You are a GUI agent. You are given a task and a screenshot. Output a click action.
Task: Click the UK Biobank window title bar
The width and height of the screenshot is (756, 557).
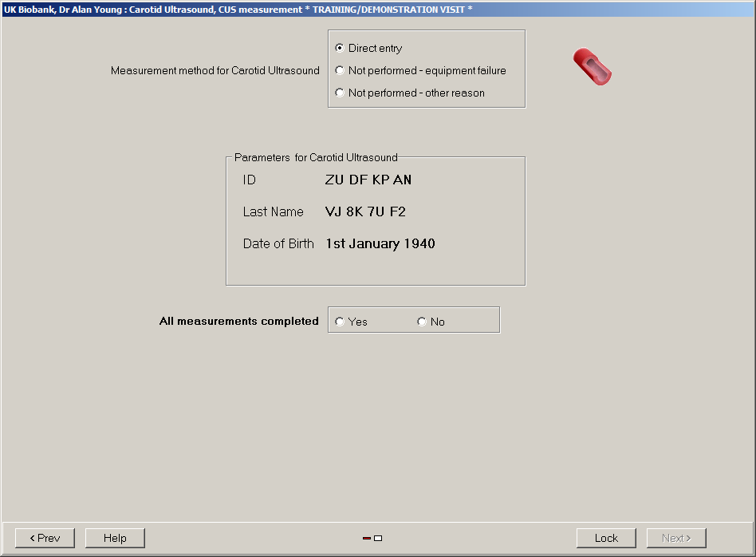click(239, 9)
